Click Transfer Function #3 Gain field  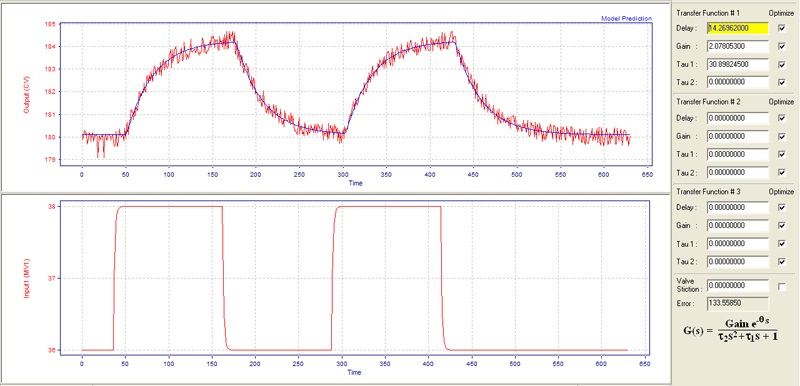pyautogui.click(x=737, y=225)
